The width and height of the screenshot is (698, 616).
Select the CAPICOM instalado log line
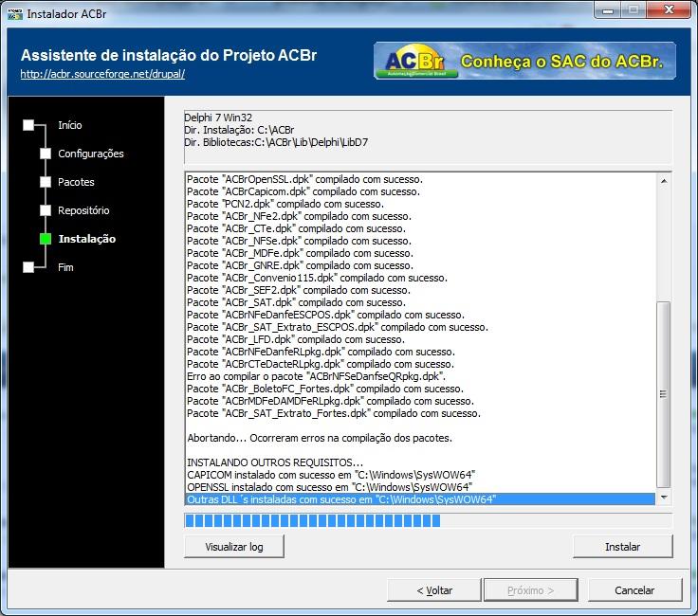tap(420, 475)
